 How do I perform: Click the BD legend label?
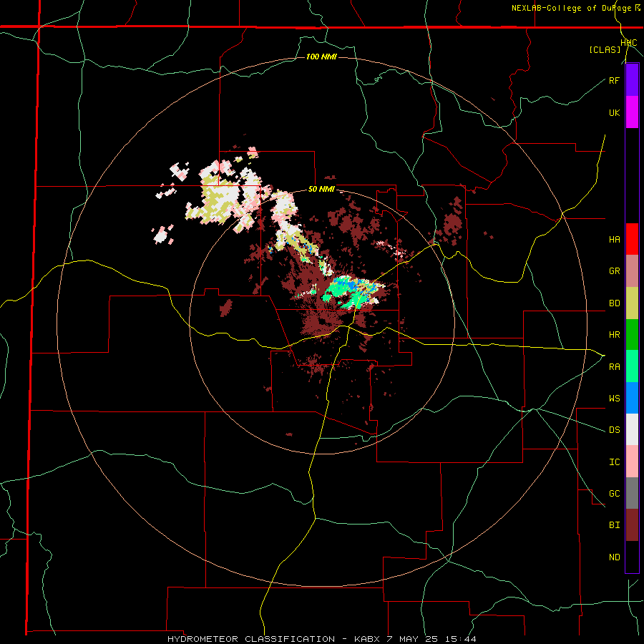[x=614, y=303]
